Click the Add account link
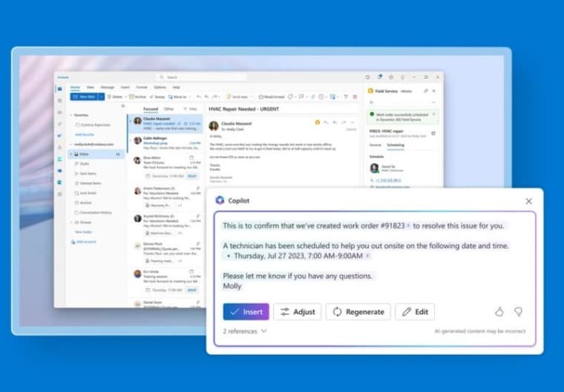The width and height of the screenshot is (564, 392). 84,242
